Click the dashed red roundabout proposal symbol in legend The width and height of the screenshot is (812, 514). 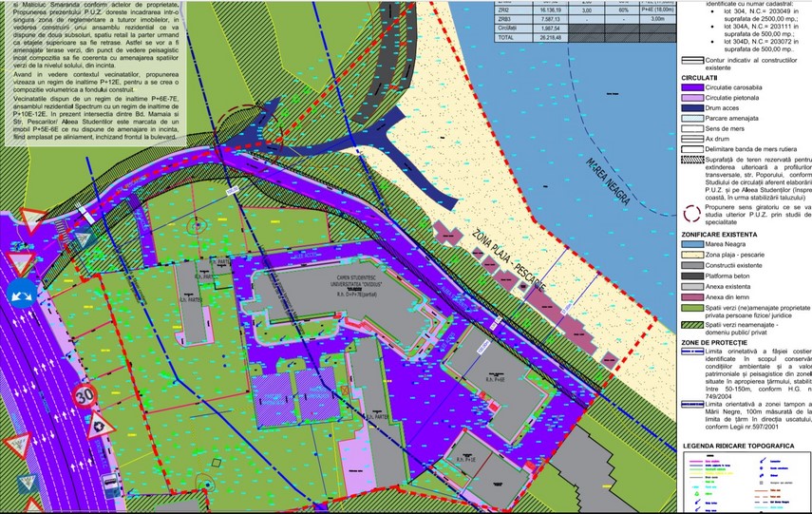(698, 211)
